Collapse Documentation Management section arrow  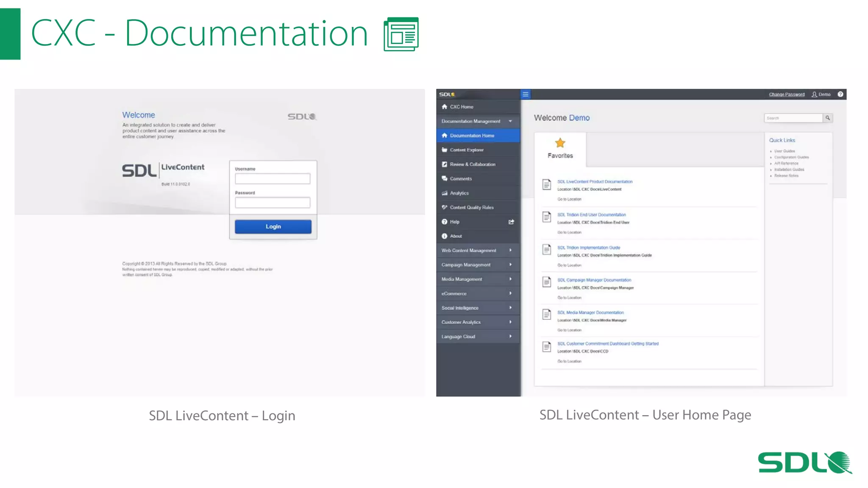tap(510, 121)
